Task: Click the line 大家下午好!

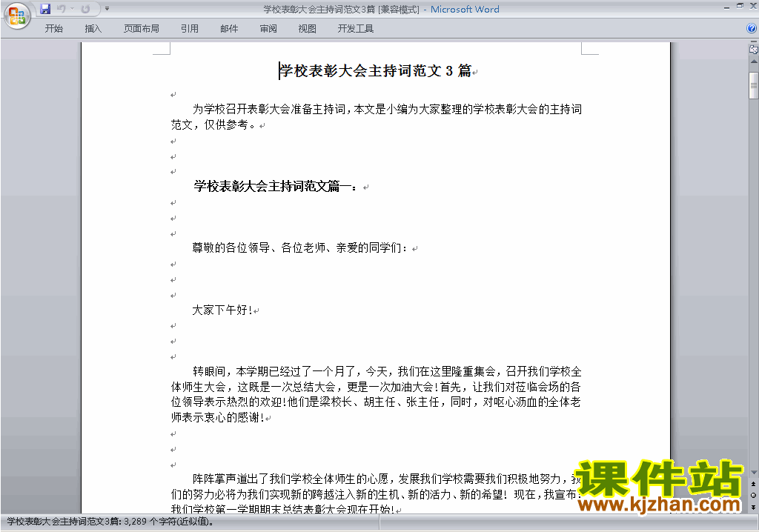Action: tap(222, 310)
